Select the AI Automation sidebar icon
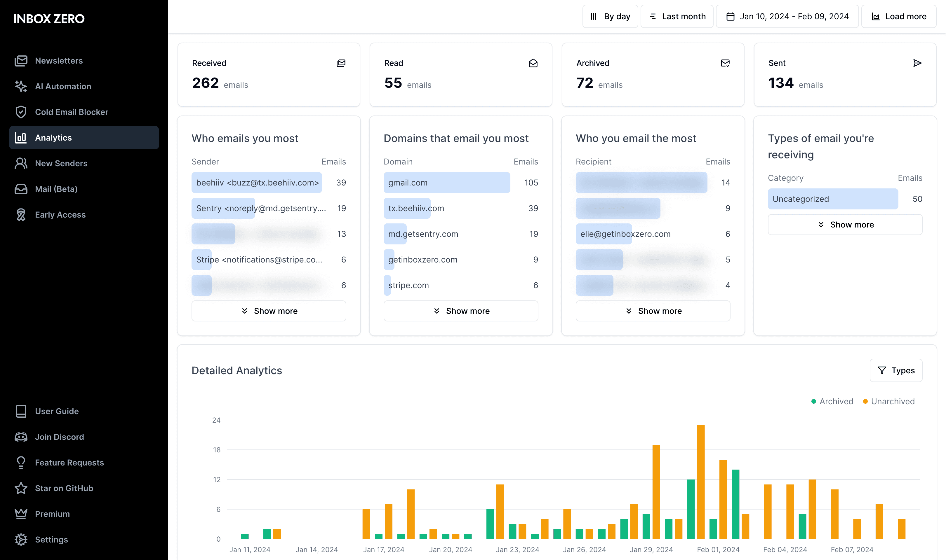Screen dimensions: 946x560 (21, 86)
